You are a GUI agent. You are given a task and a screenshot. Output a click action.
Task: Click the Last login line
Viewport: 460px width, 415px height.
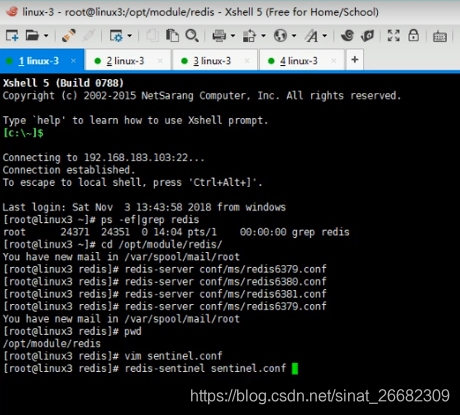pyautogui.click(x=144, y=207)
